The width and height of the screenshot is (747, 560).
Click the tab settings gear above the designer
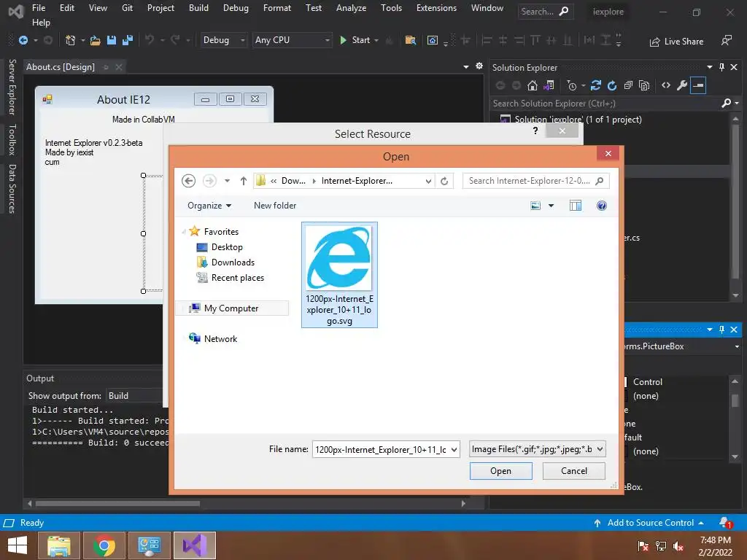coord(479,66)
